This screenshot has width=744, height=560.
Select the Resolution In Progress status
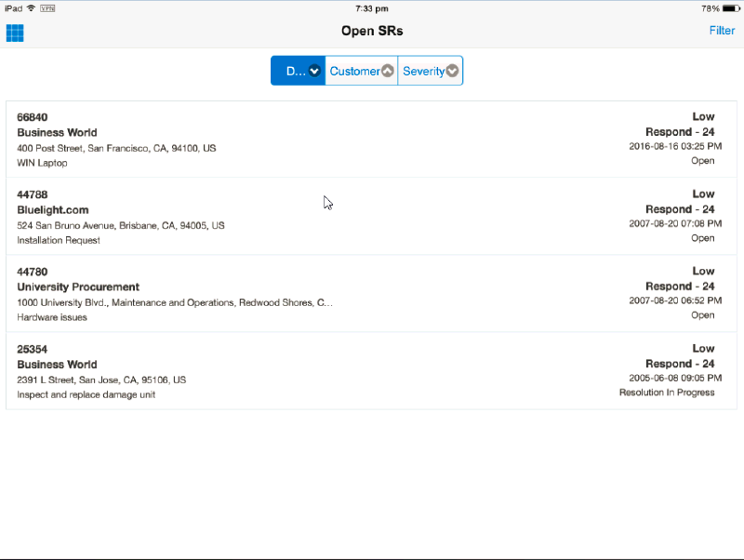[667, 393]
